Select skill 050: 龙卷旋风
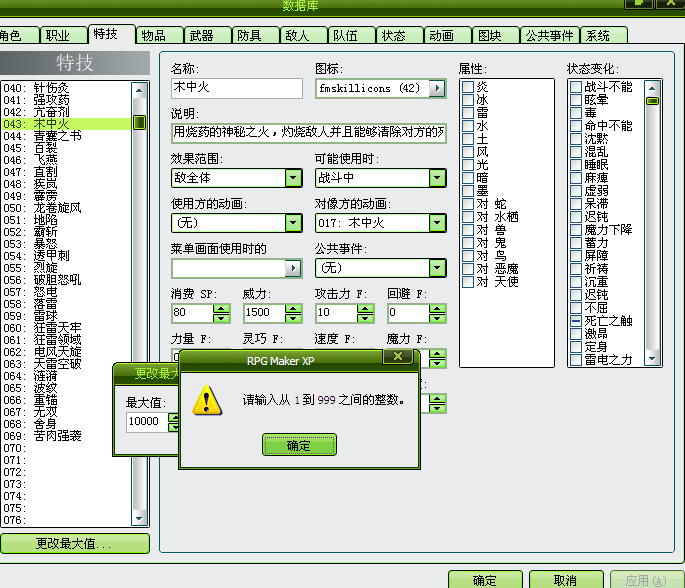The height and width of the screenshot is (588, 685). 66,208
